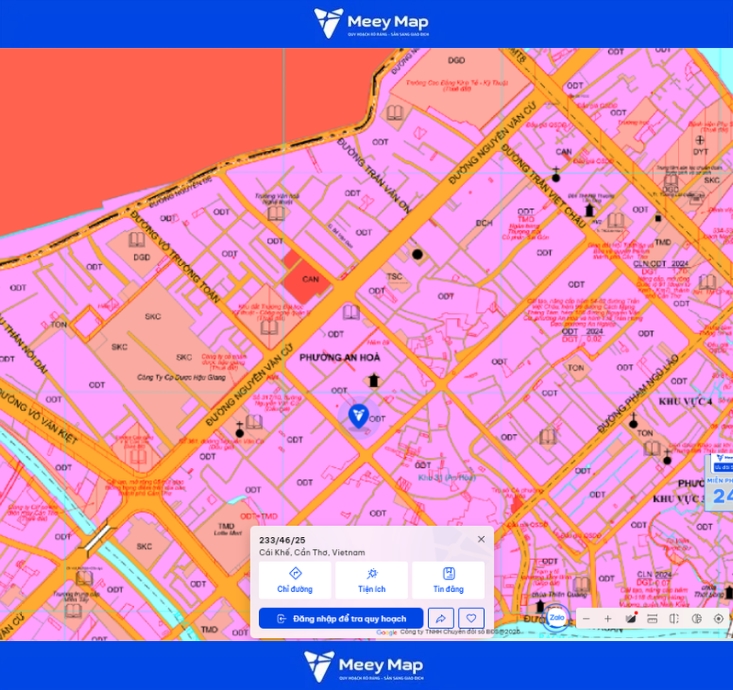This screenshot has width=733, height=690.
Task: Click the DYT hospital cross symbol
Action: (700, 140)
